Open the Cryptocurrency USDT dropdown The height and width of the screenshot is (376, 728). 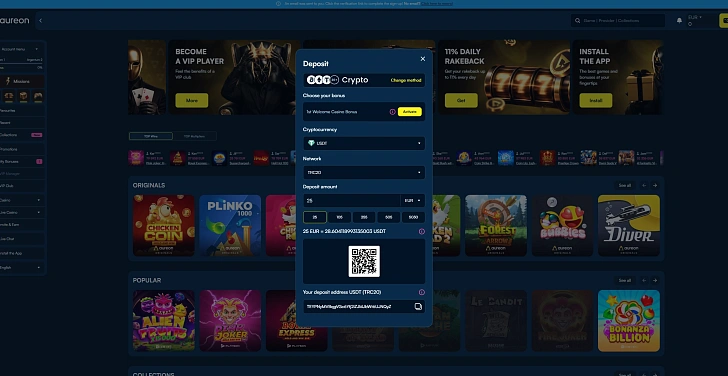[x=364, y=143]
